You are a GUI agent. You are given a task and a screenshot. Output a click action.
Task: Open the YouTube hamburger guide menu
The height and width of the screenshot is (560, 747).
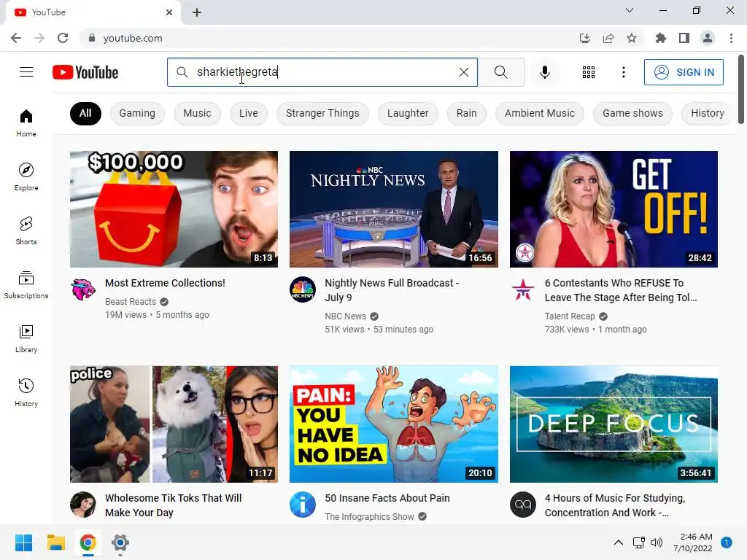click(x=26, y=72)
